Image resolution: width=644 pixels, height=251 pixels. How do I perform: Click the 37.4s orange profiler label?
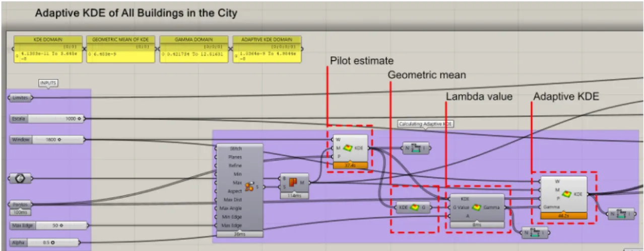point(350,165)
